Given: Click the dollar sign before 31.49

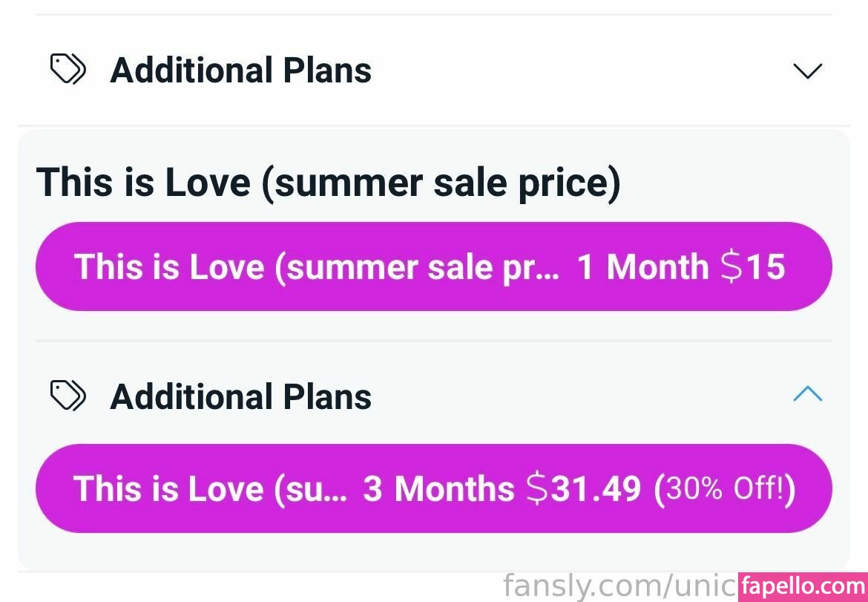Looking at the screenshot, I should click(x=537, y=488).
